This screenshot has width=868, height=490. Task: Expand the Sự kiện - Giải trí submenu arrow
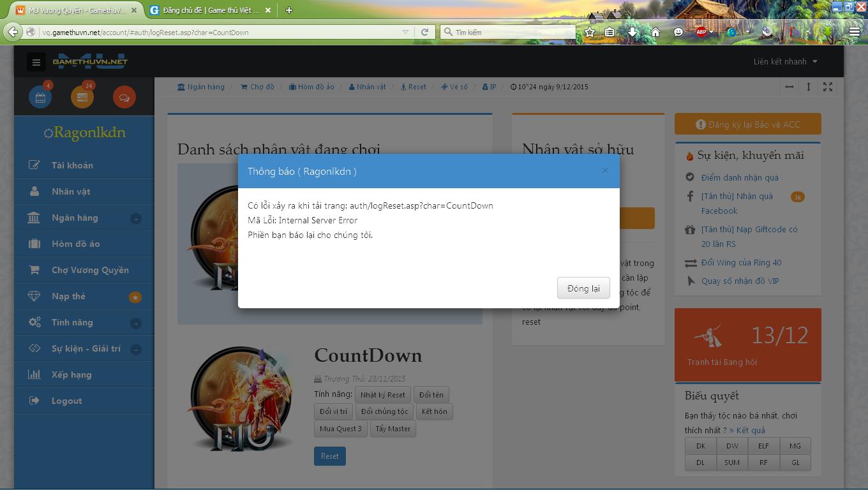point(135,349)
